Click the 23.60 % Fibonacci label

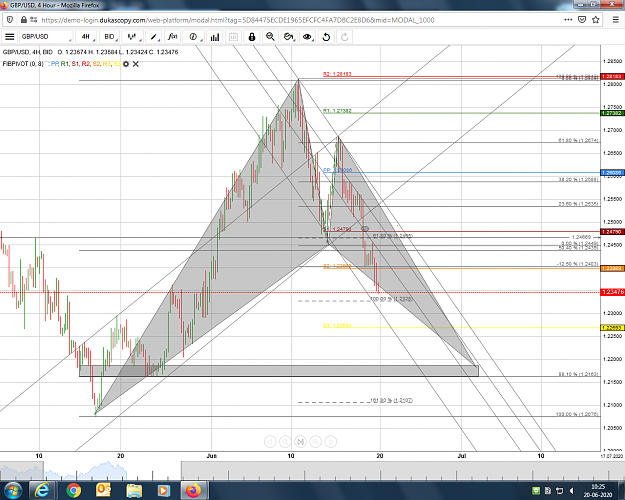pyautogui.click(x=578, y=204)
